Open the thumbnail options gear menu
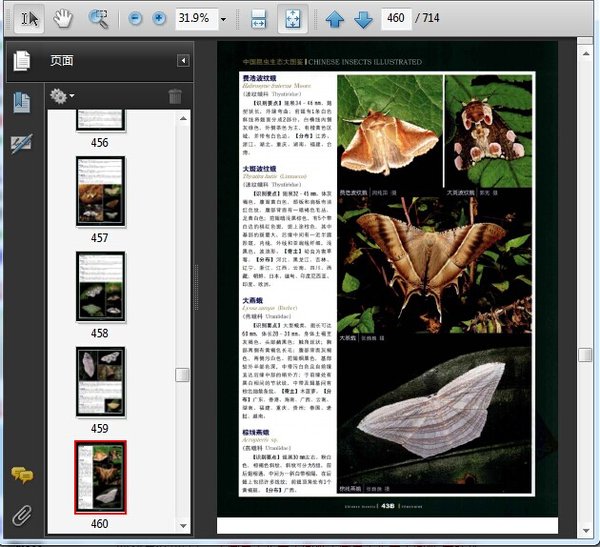 (62, 97)
